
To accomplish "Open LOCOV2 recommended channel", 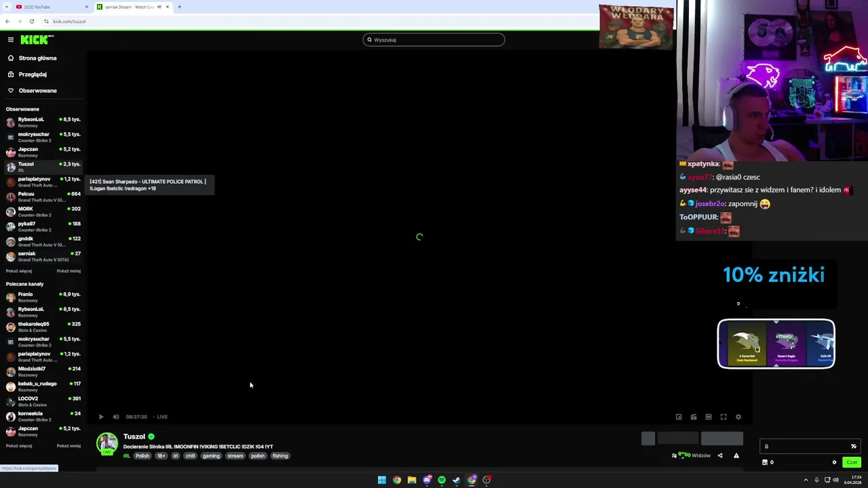I will [x=43, y=401].
